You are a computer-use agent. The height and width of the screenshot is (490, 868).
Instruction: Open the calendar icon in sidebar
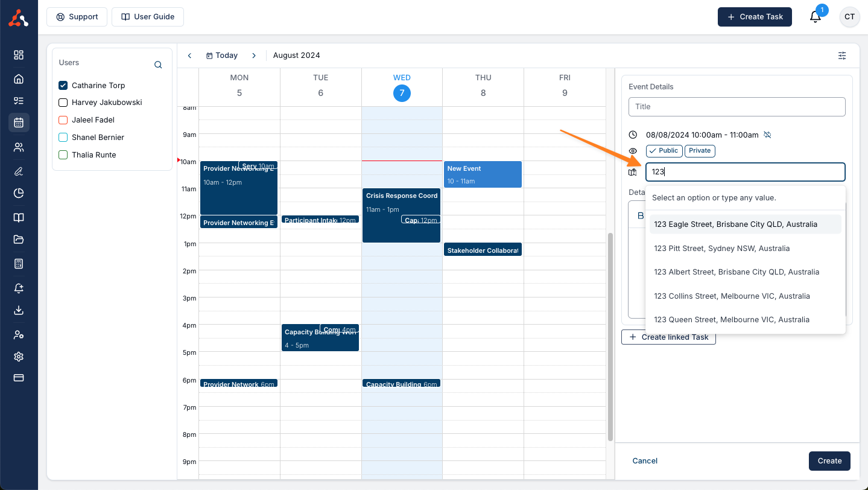coord(19,122)
